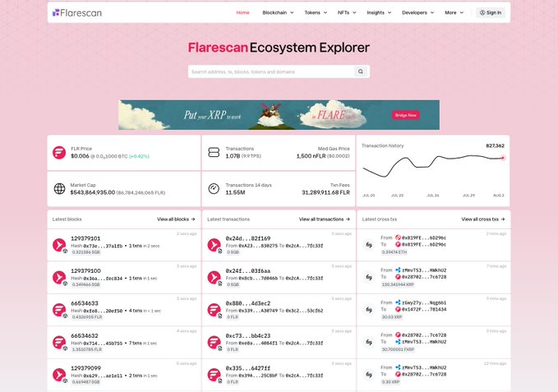Click transaction 0xc73...bb4c23 icon

click(214, 342)
